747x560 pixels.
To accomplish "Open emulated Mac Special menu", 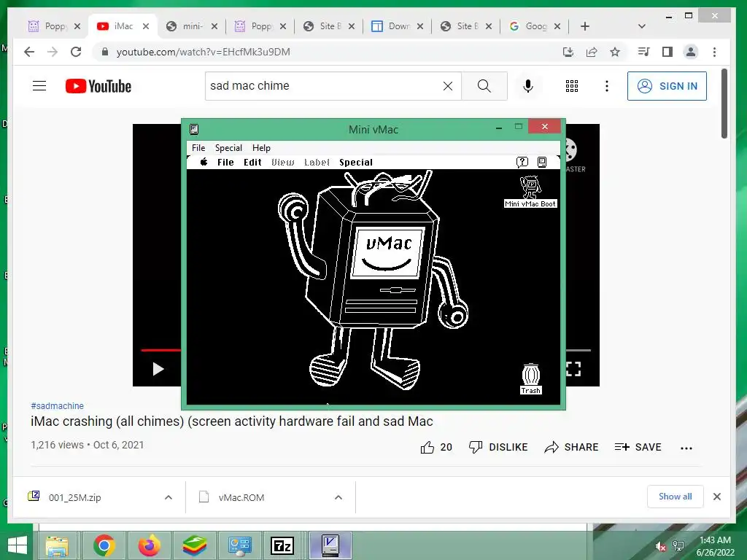I will point(356,162).
